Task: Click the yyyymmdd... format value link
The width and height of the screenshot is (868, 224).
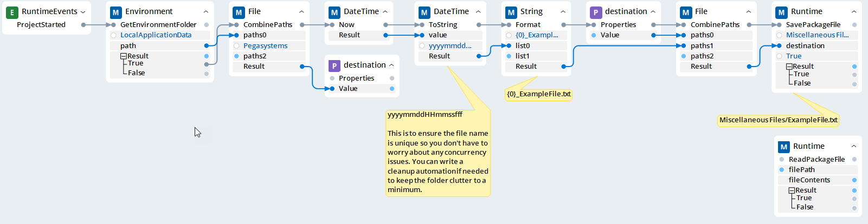Action: point(450,46)
